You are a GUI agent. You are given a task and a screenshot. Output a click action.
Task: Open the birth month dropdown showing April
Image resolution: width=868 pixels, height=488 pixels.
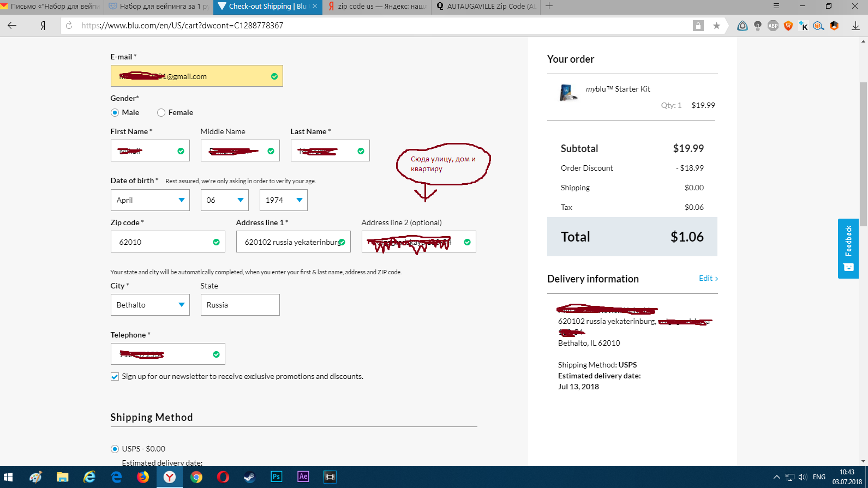[x=150, y=200]
